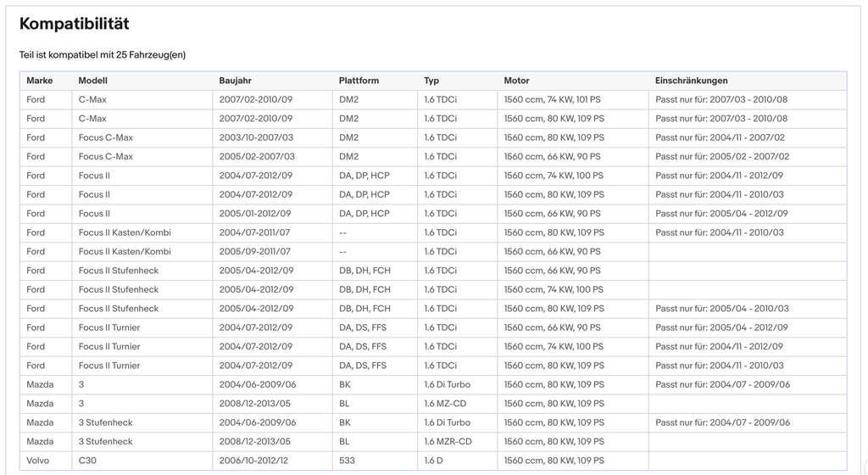Select 'Passt nur für: 2005/02 - 2007/02' restriction
The height and width of the screenshot is (475, 868).
pos(722,157)
